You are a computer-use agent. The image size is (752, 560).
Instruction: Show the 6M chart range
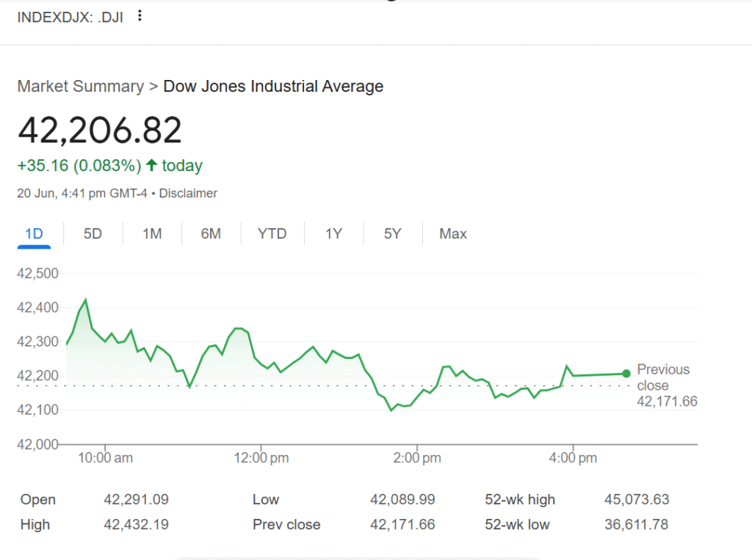tap(211, 234)
